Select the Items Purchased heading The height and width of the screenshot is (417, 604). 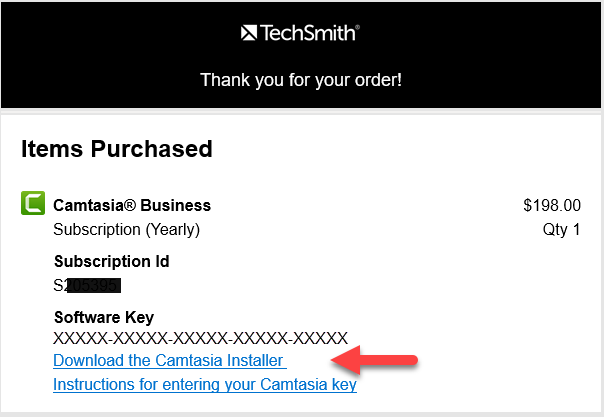(117, 149)
